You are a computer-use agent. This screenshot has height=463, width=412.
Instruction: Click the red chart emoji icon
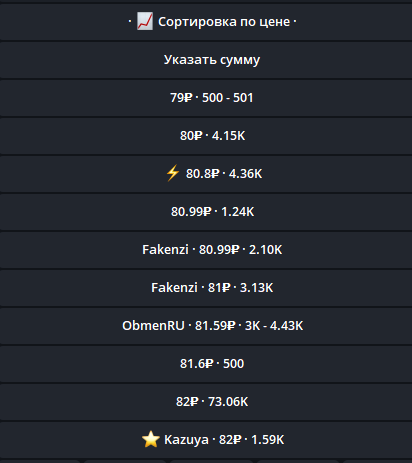pos(145,21)
